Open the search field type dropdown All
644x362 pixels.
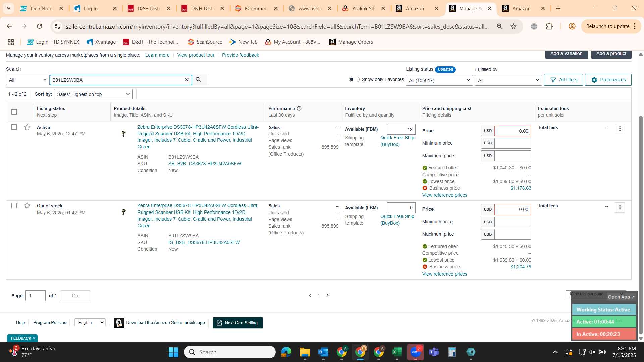tap(28, 80)
